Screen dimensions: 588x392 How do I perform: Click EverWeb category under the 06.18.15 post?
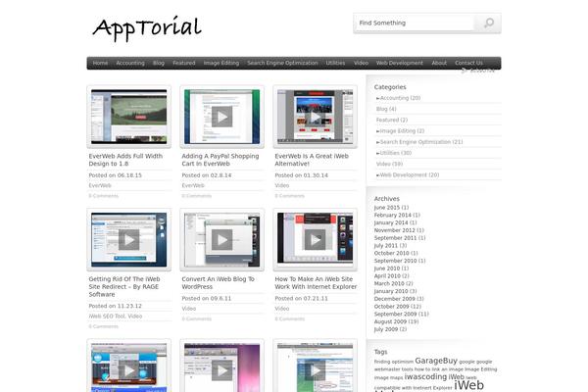[100, 185]
